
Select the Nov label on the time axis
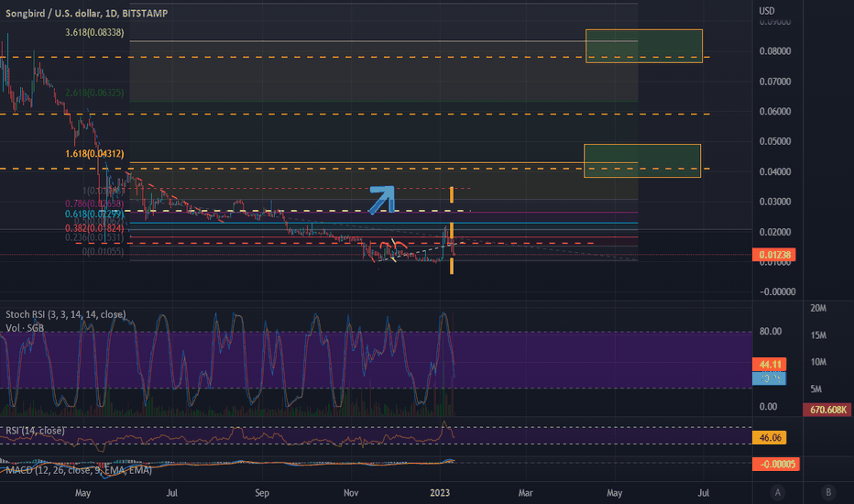pyautogui.click(x=351, y=493)
